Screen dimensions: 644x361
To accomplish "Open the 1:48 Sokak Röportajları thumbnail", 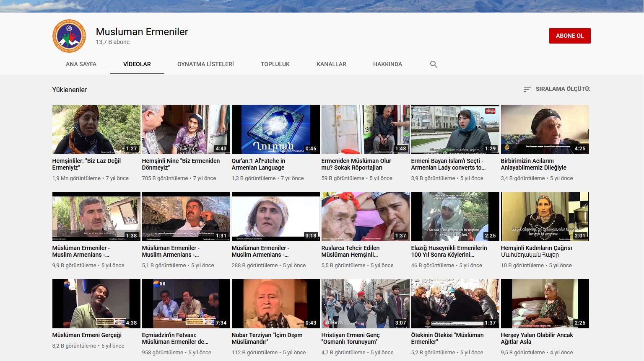I will [x=366, y=129].
